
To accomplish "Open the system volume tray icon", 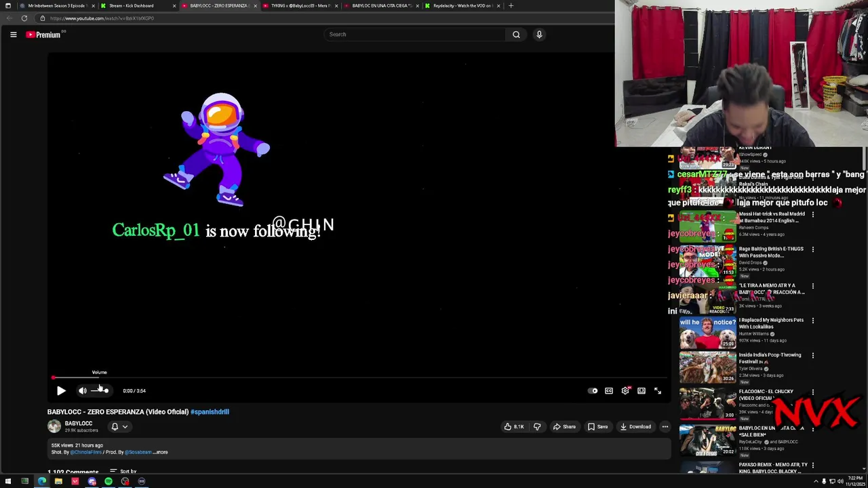I will 840,481.
